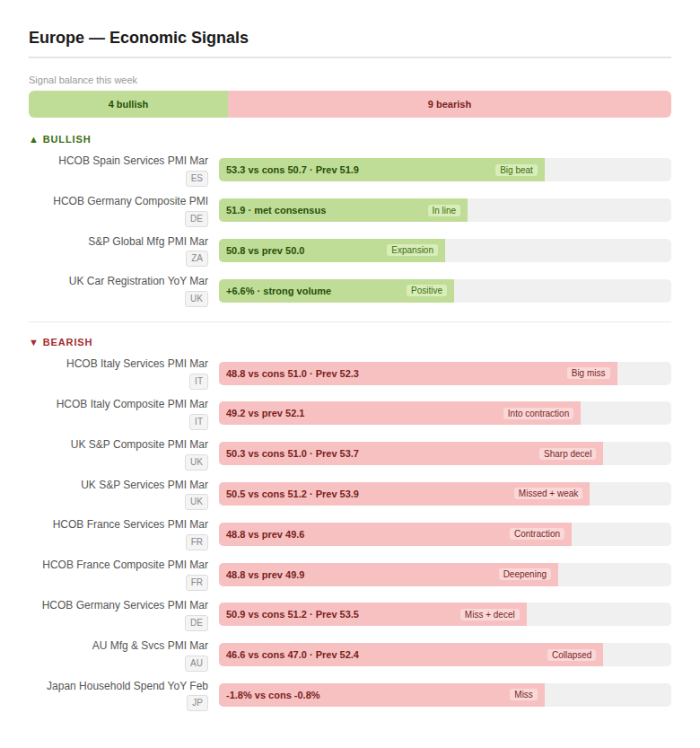Click the Collapsed status pill
700x748 pixels.
pyautogui.click(x=572, y=655)
